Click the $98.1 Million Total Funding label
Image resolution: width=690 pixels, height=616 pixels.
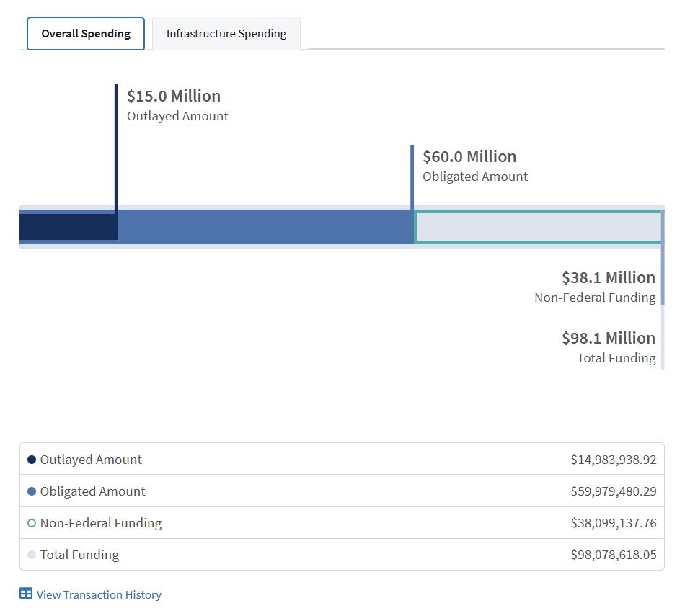(608, 339)
